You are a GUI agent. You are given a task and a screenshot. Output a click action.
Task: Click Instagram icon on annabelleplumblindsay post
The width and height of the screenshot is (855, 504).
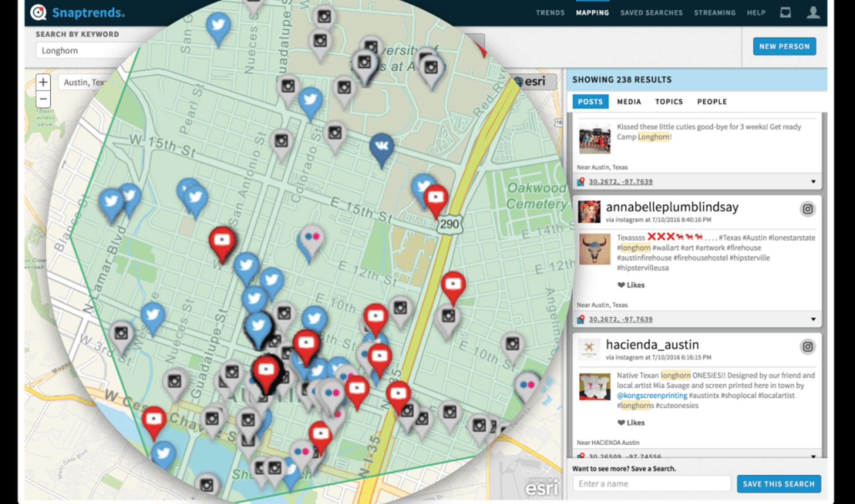pos(807,209)
